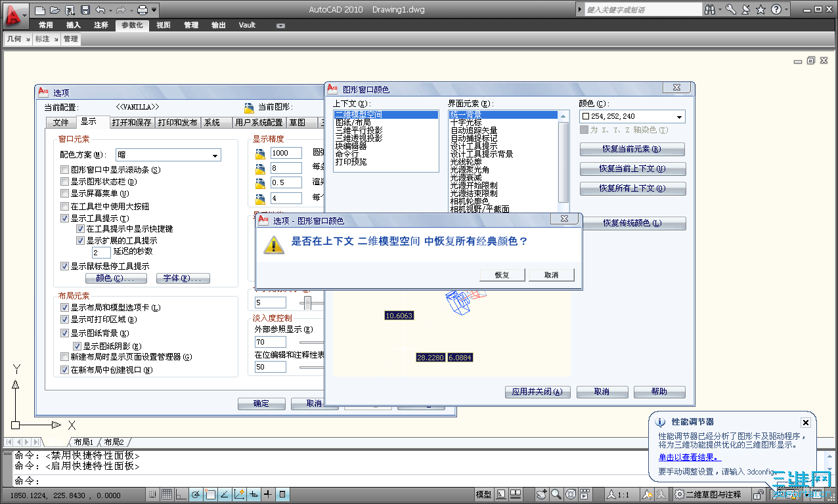Select the Pan tool in status bar

541,495
